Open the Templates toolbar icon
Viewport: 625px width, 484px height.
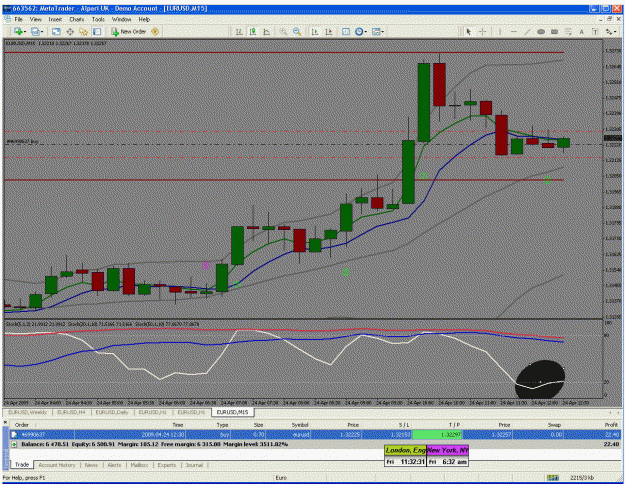click(x=376, y=31)
